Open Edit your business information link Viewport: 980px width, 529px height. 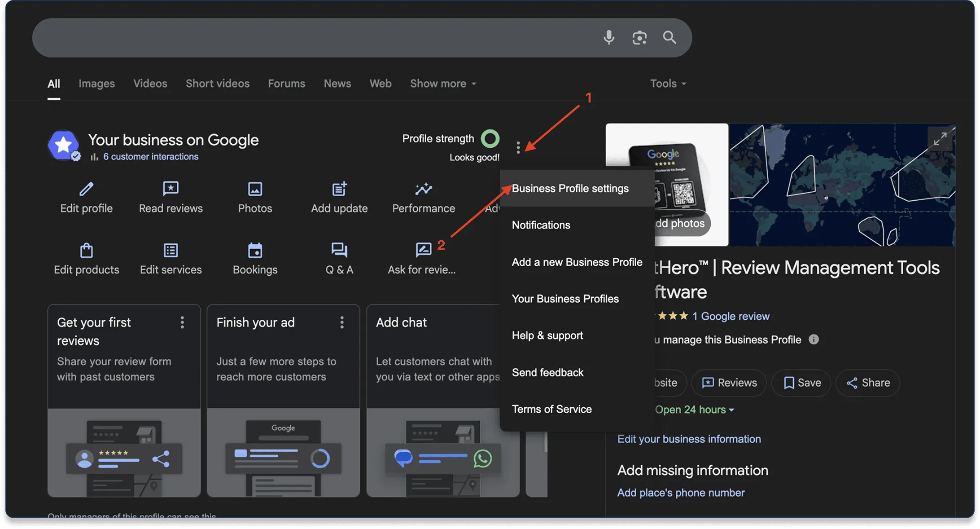pos(689,439)
